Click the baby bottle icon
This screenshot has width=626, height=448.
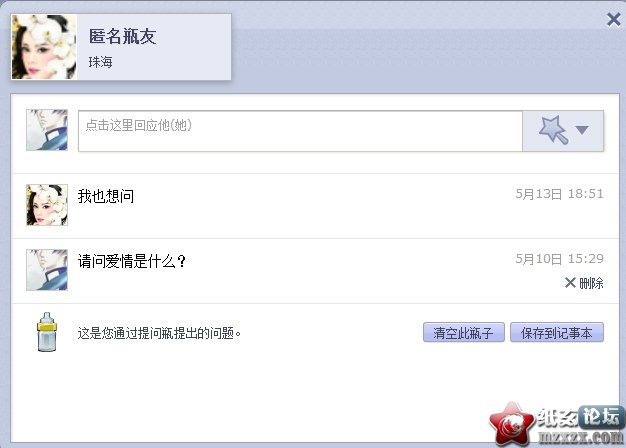click(47, 332)
